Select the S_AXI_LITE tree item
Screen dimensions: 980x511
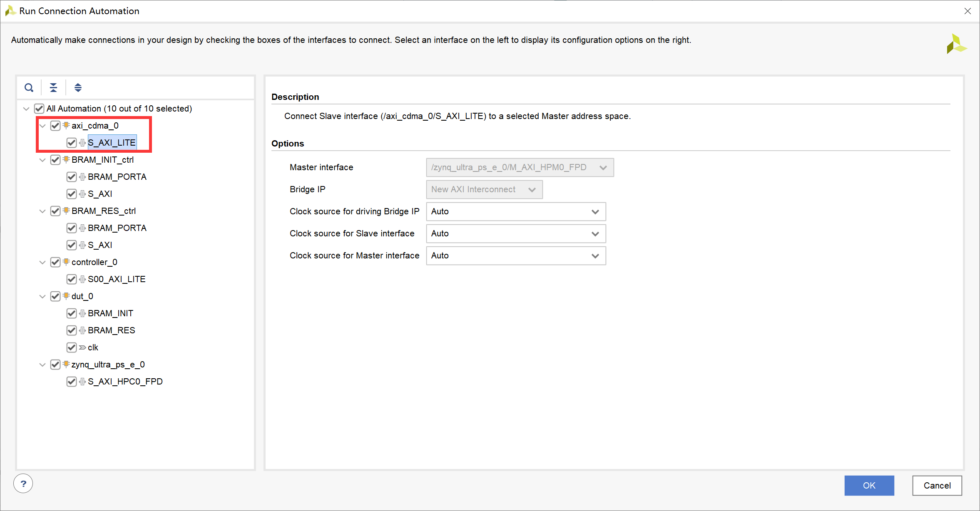(x=112, y=143)
